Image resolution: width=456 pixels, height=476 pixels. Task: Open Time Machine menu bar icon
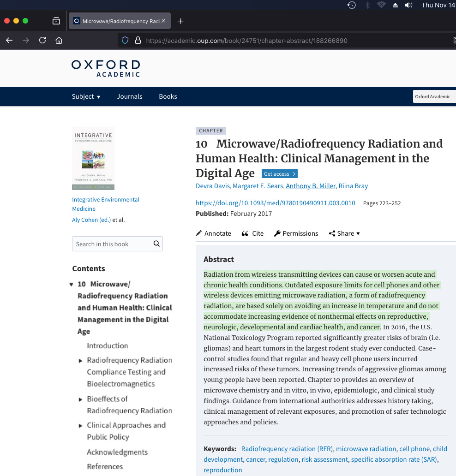point(352,5)
